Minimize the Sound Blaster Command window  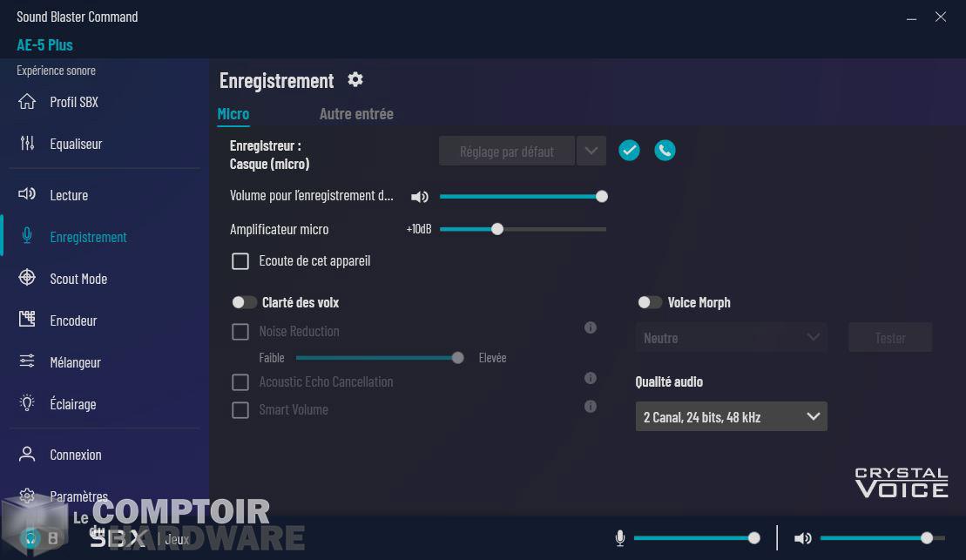pos(911,17)
